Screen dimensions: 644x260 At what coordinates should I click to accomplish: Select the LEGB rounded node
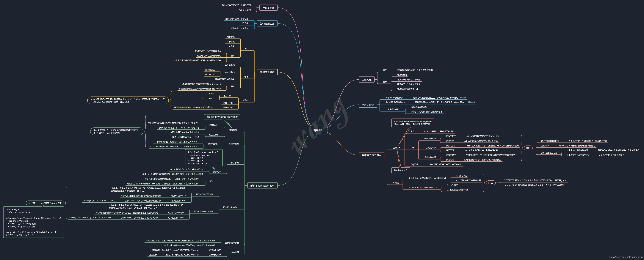[x=490, y=183]
